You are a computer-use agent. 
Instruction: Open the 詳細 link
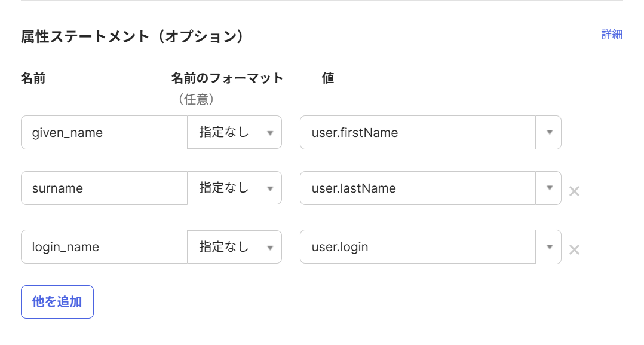(x=612, y=35)
